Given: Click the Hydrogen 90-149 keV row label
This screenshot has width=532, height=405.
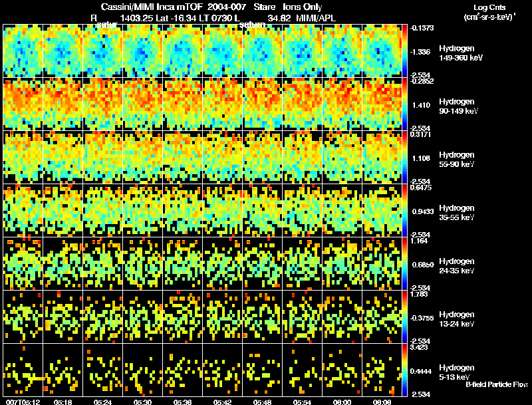Looking at the screenshot, I should pyautogui.click(x=458, y=106).
